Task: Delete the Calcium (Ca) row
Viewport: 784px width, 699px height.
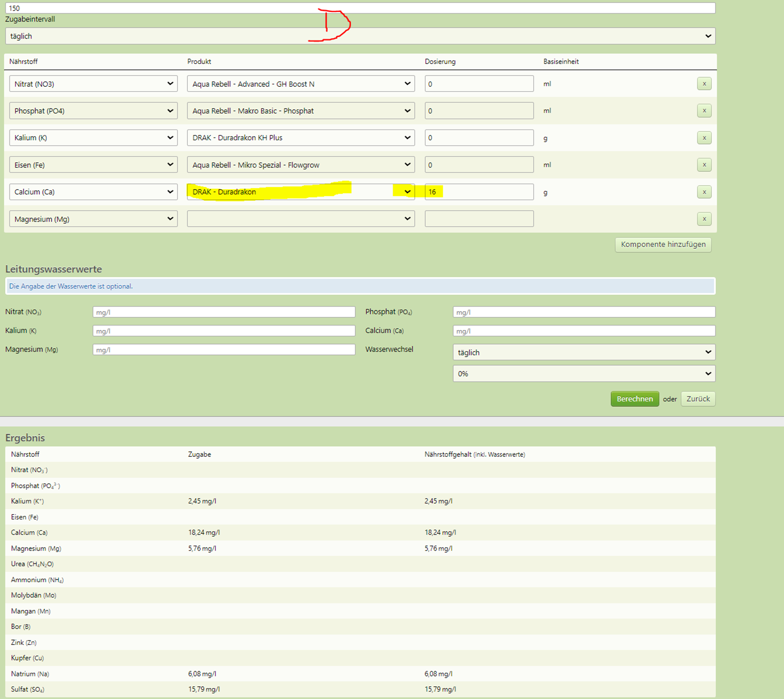Action: 704,192
